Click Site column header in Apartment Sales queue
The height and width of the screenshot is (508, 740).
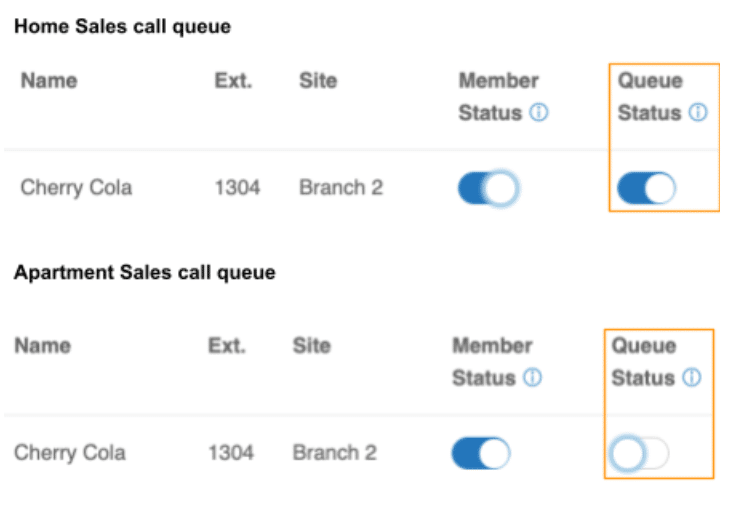312,346
